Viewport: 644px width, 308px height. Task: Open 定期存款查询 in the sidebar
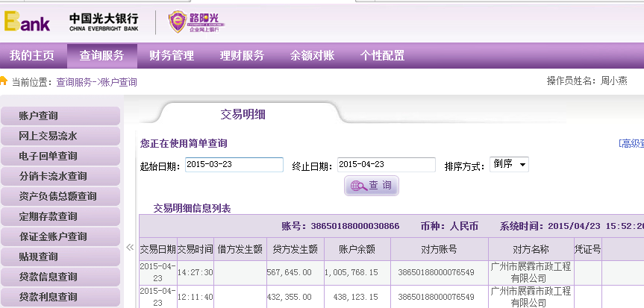pyautogui.click(x=60, y=217)
